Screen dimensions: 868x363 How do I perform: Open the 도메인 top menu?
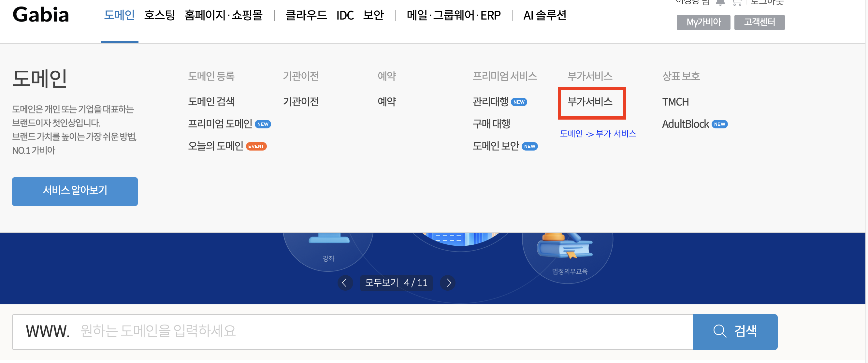[x=119, y=15]
